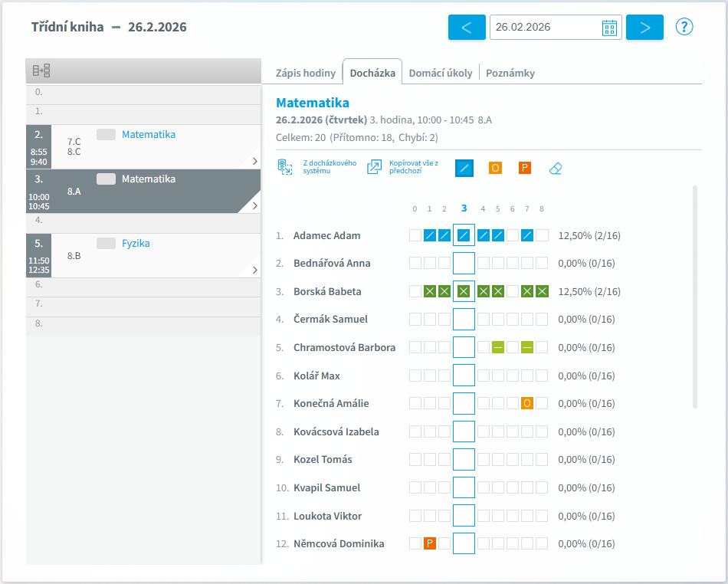Screen dimensions: 728x584
Task: Expand the 2nd lesson Matematika row arrow
Action: [254, 161]
